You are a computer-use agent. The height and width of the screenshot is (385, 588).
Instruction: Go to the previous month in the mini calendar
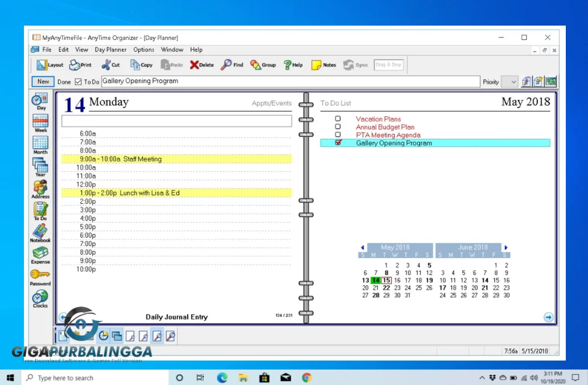362,247
